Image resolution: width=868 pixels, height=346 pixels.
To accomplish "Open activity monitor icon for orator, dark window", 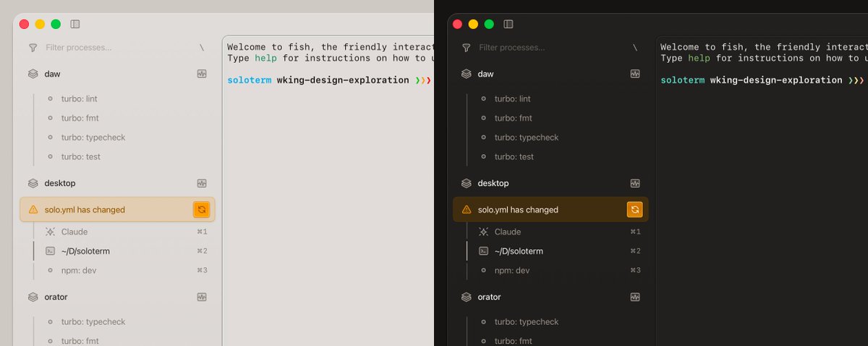I will [635, 297].
